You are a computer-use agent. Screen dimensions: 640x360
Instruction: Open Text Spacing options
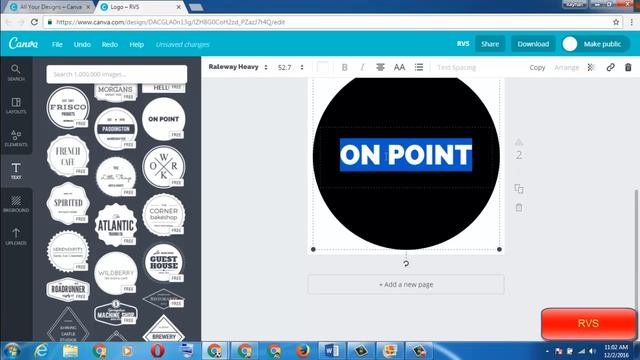pyautogui.click(x=456, y=67)
